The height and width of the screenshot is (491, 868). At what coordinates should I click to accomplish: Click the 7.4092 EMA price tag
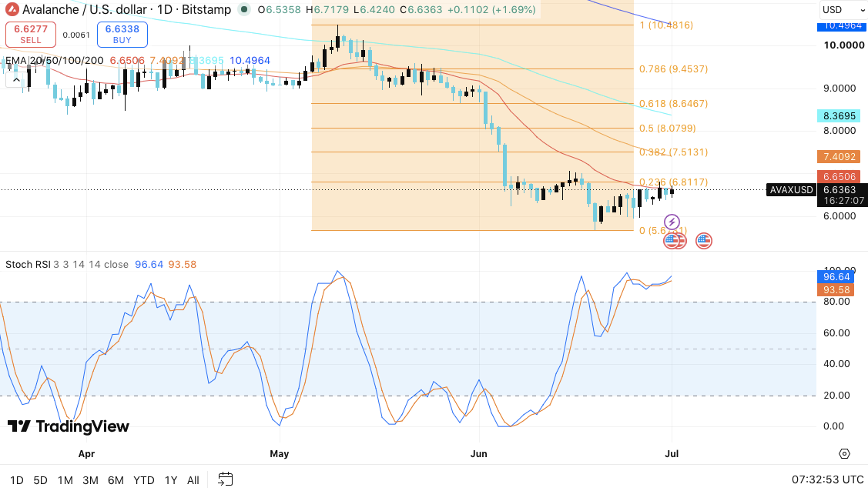coord(840,156)
